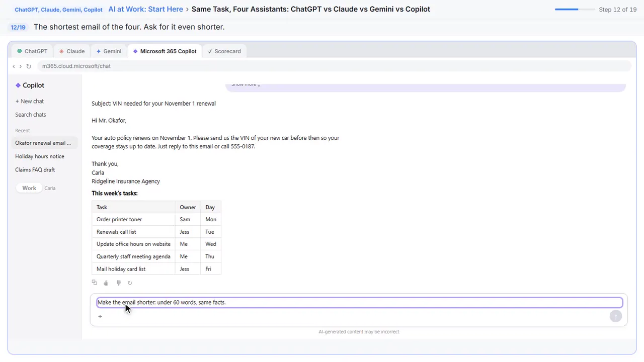Viewport: 644px width, 362px height.
Task: Focus the prompt input containing Make the email shorter
Action: click(359, 302)
